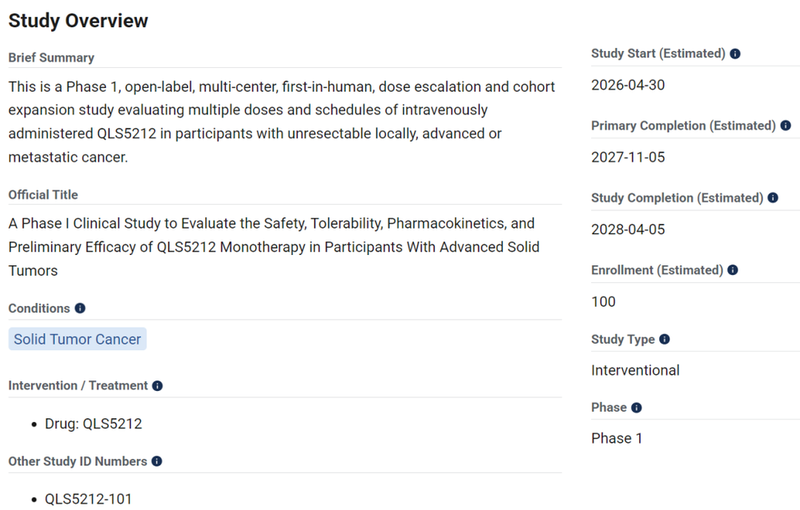The height and width of the screenshot is (510, 800).
Task: Click the Official Title label
Action: point(43,195)
